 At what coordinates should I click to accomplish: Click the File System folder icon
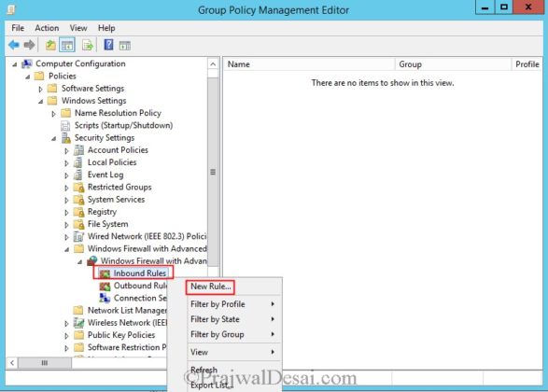[79, 224]
